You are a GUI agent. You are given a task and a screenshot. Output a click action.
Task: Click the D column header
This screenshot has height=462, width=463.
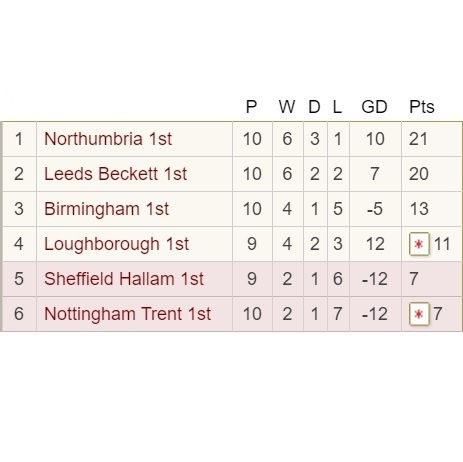tap(314, 107)
